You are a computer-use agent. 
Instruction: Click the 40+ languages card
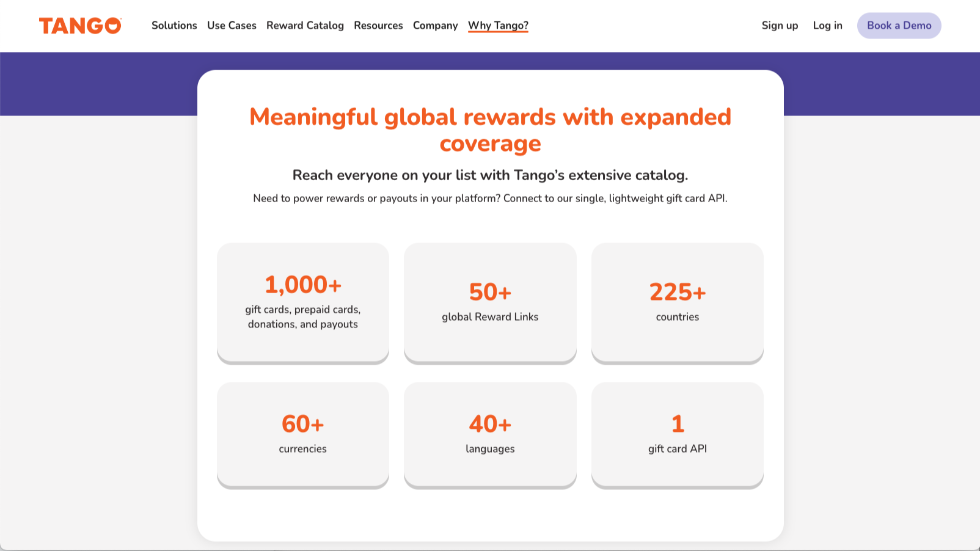tap(490, 434)
